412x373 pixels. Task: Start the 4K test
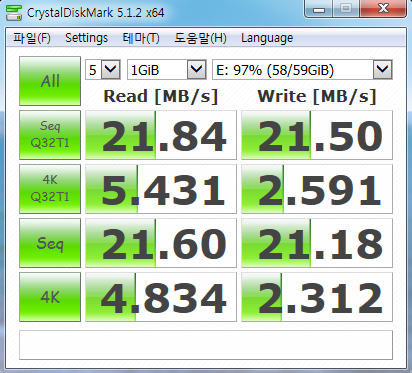tap(50, 297)
